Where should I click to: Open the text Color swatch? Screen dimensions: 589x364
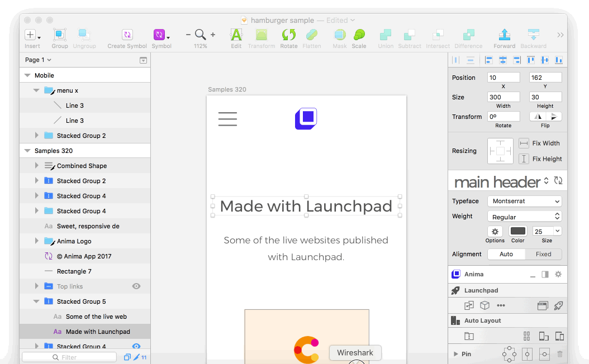point(518,231)
